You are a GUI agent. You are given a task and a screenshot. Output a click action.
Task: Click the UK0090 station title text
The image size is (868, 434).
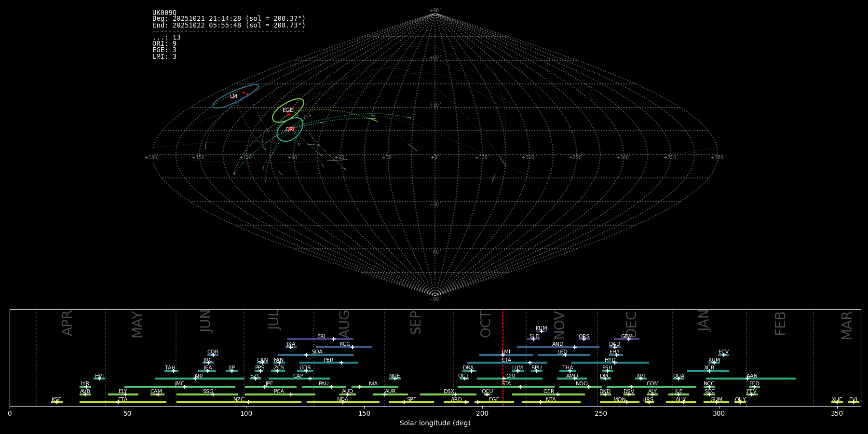[164, 13]
